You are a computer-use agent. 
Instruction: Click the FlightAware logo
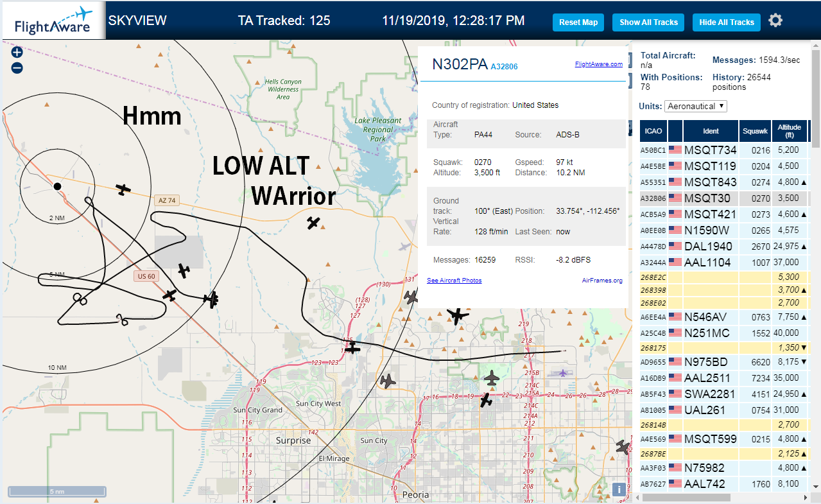click(53, 21)
